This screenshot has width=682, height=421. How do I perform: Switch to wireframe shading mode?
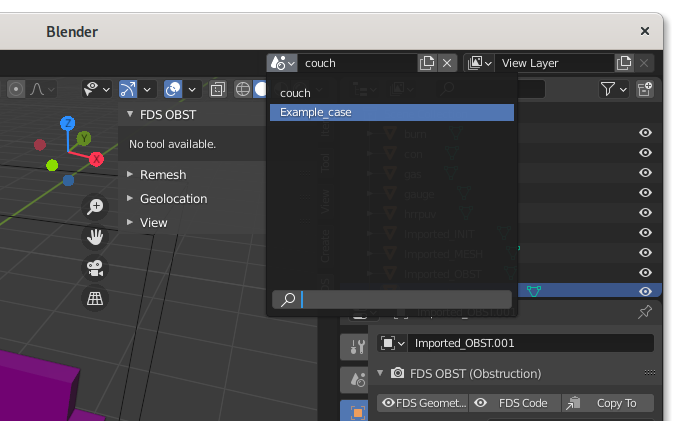243,90
